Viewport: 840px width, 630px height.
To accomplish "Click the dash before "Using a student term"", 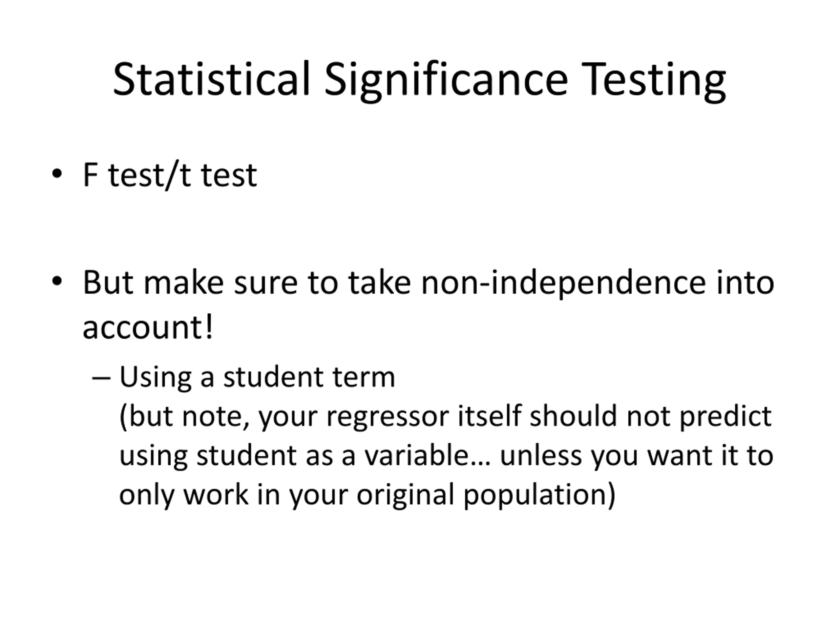I will 101,379.
